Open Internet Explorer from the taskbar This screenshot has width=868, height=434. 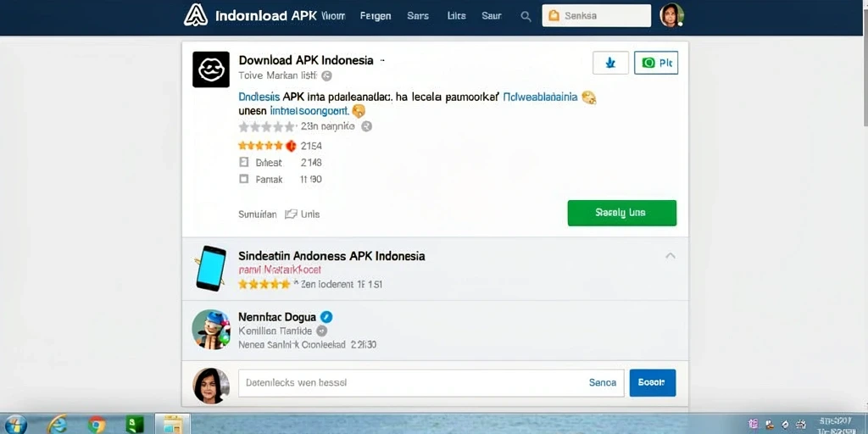[57, 425]
